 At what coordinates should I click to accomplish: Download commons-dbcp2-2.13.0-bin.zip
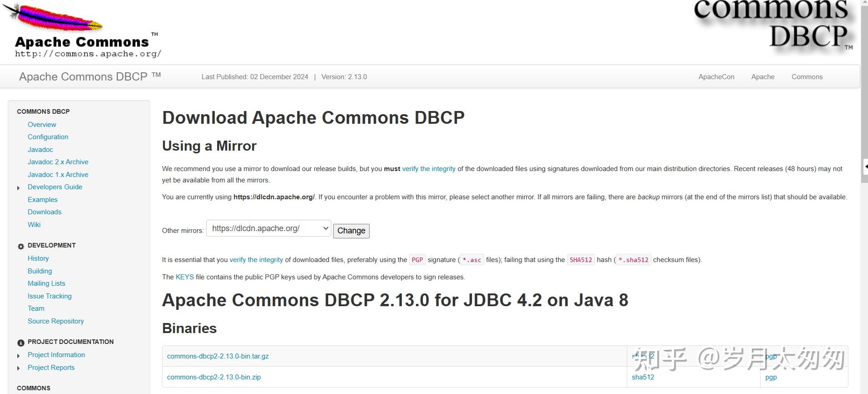[213, 377]
